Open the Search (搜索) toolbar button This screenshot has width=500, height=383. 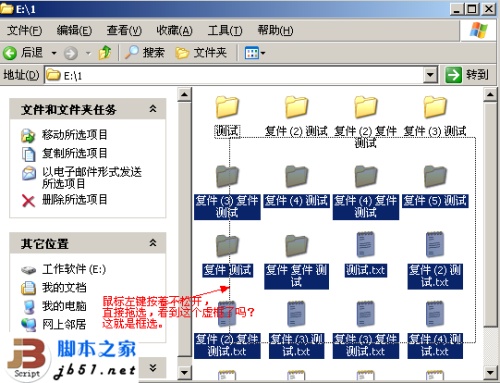coord(145,52)
